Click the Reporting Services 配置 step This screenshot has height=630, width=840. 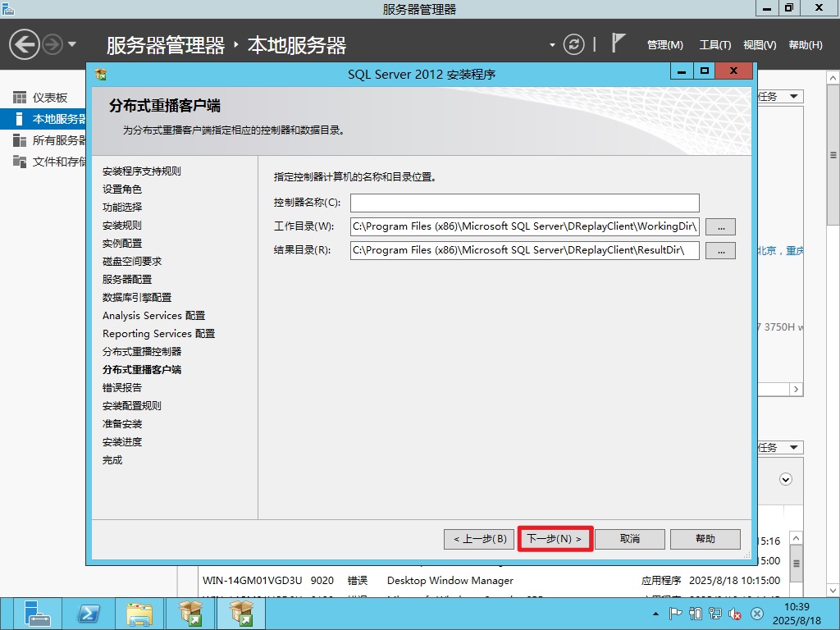[158, 334]
